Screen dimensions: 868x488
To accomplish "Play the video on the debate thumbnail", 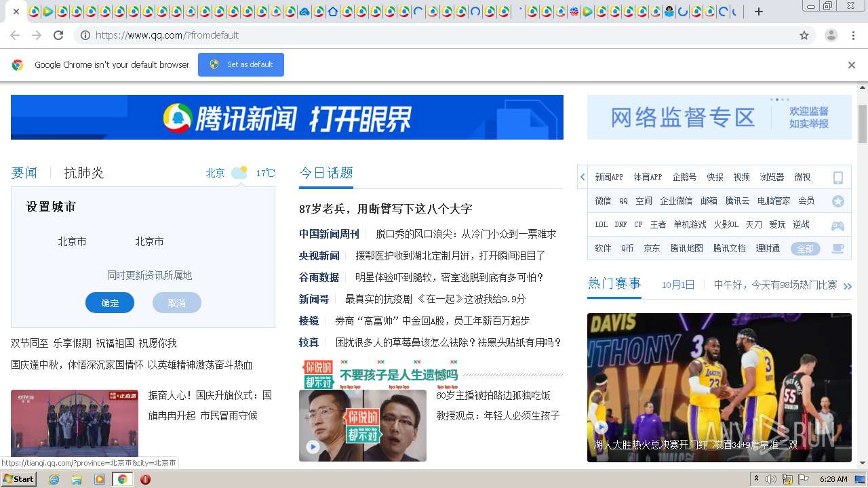I will 313,447.
